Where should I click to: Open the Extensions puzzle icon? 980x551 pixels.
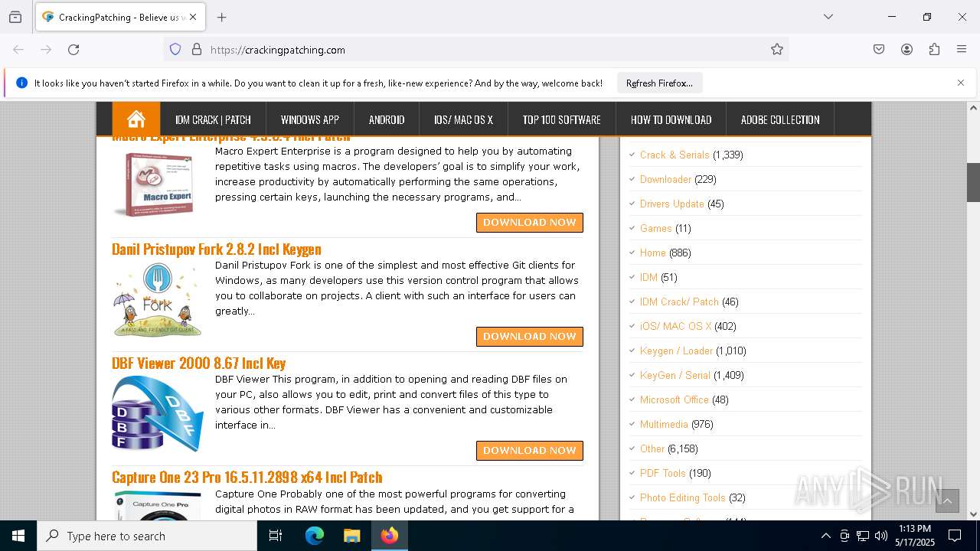pos(934,50)
